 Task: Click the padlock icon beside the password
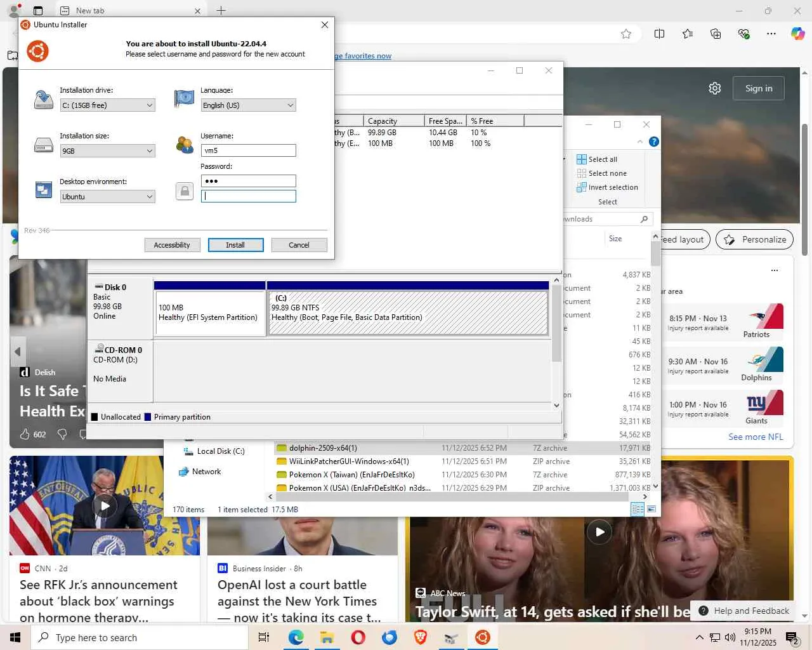coord(185,191)
